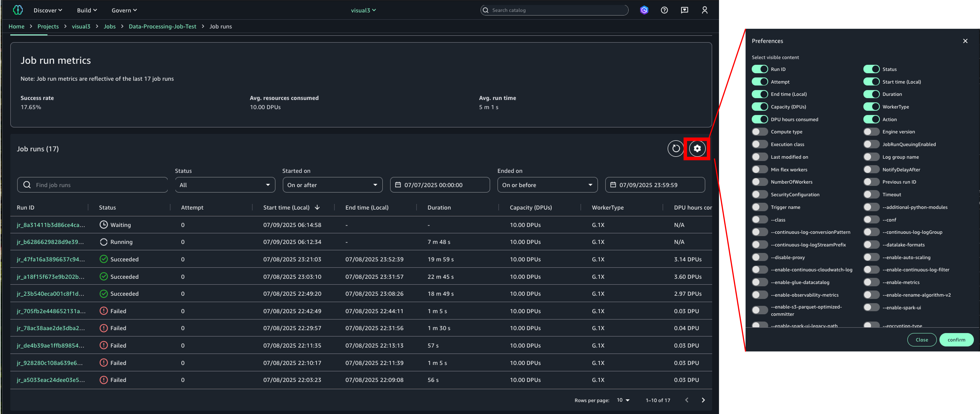Open the Govern menu
The image size is (980, 414).
click(124, 10)
